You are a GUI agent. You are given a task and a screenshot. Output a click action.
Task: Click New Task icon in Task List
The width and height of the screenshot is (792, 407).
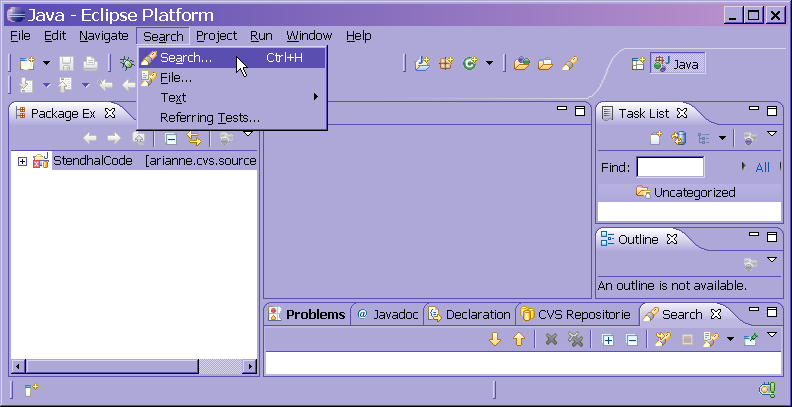click(656, 138)
